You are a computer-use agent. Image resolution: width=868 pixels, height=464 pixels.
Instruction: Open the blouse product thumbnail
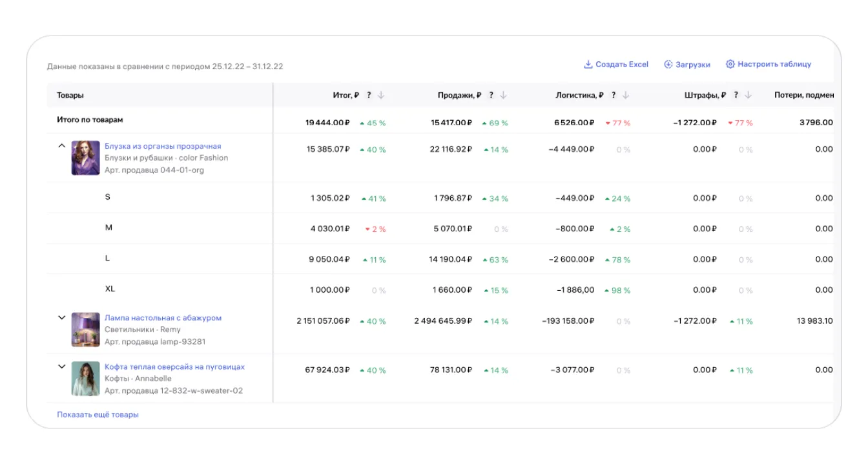pyautogui.click(x=85, y=158)
